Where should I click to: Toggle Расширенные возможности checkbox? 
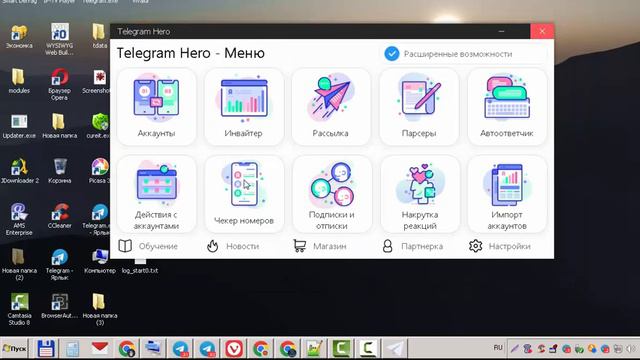point(392,53)
